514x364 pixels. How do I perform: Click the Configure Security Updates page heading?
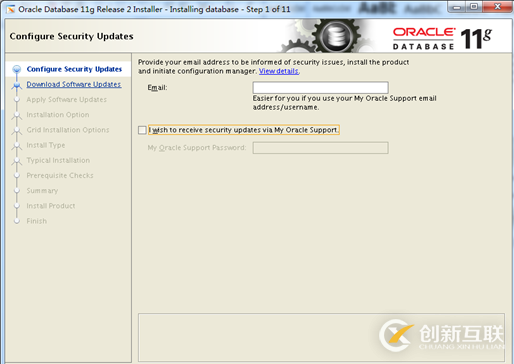coord(71,36)
